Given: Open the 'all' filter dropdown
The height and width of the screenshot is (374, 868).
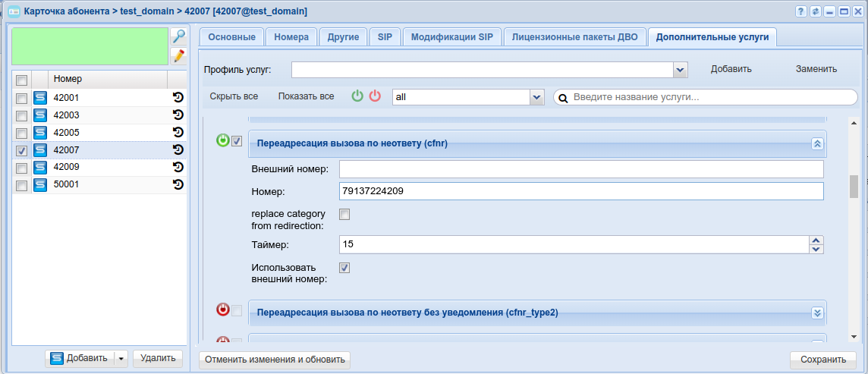Looking at the screenshot, I should tap(537, 97).
